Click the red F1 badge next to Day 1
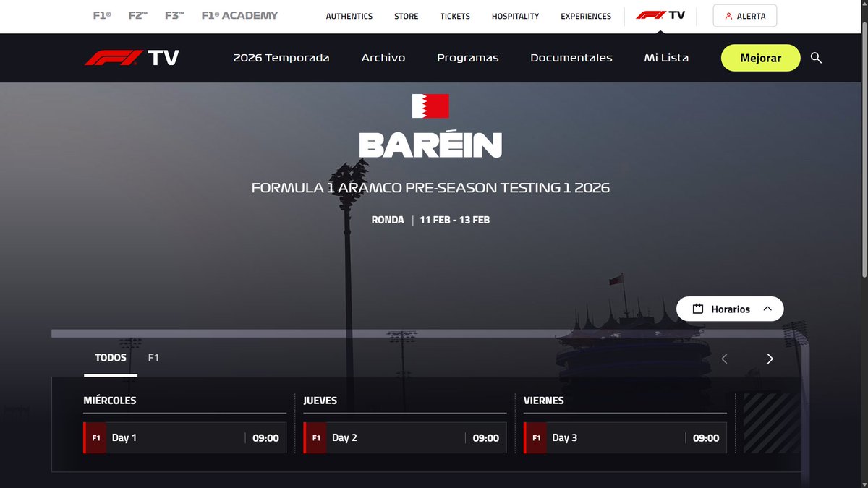This screenshot has height=488, width=868. tap(95, 437)
